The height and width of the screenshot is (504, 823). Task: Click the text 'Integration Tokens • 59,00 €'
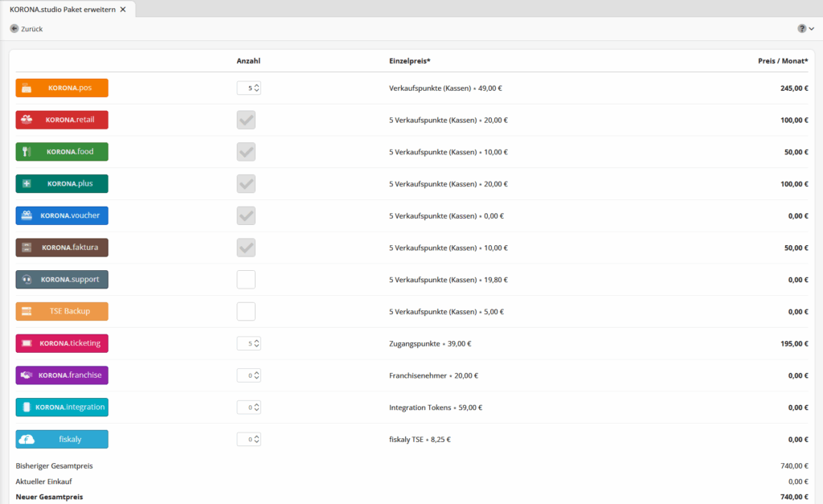coord(436,408)
